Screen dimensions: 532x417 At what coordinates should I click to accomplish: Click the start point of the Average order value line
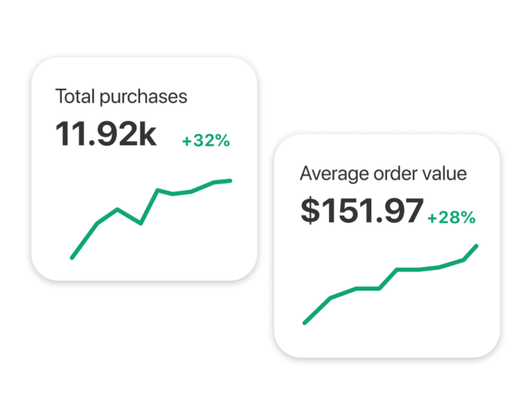(305, 323)
